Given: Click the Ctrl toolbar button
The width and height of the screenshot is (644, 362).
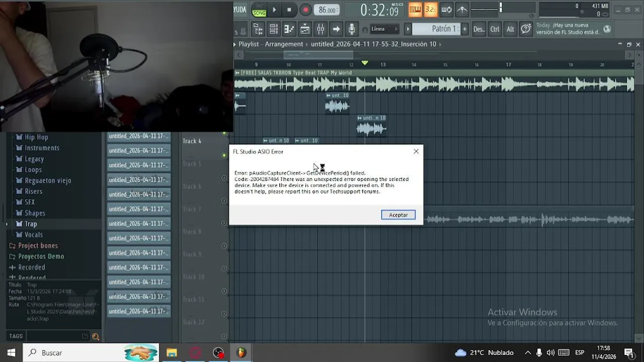Looking at the screenshot, I should pyautogui.click(x=495, y=29).
